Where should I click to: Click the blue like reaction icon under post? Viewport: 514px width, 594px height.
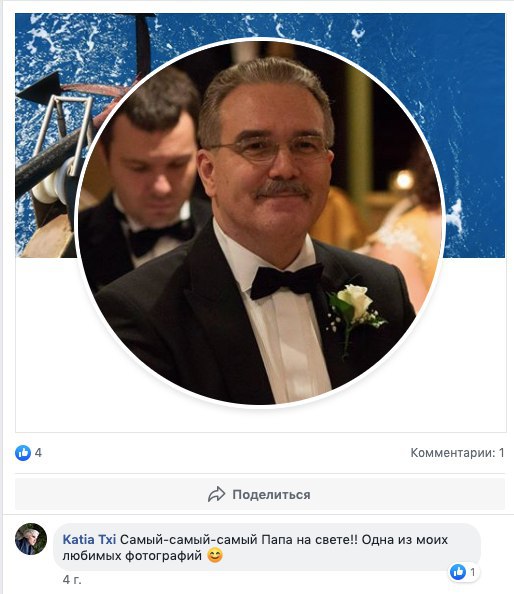[23, 453]
